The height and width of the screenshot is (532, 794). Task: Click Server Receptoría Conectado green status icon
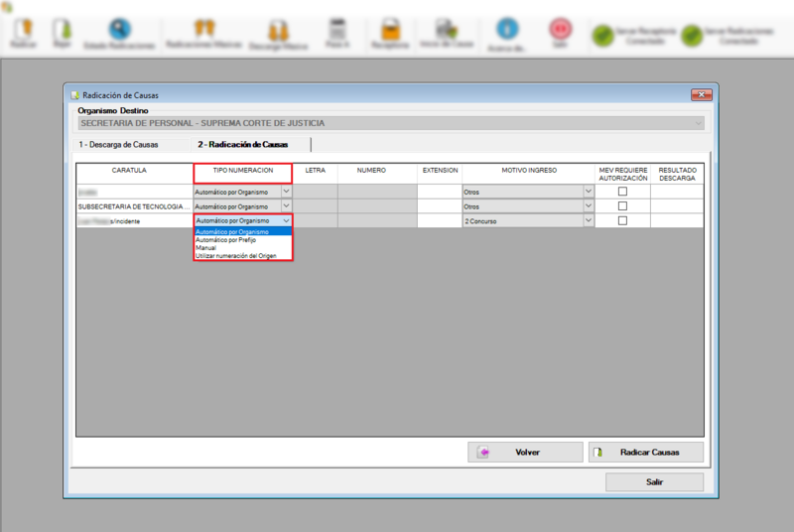tap(603, 36)
